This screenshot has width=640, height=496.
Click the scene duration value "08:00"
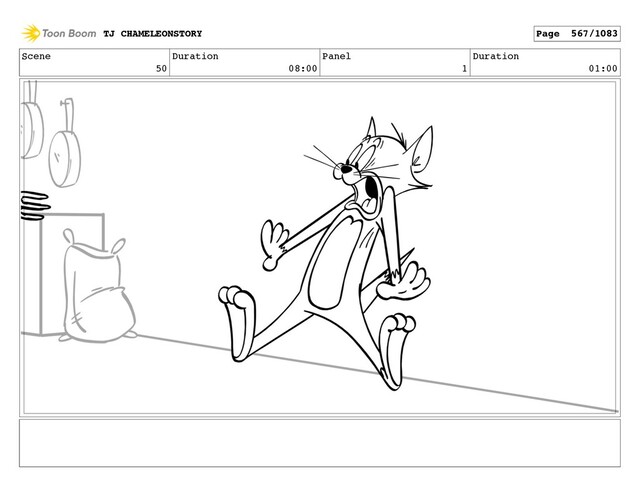click(302, 69)
